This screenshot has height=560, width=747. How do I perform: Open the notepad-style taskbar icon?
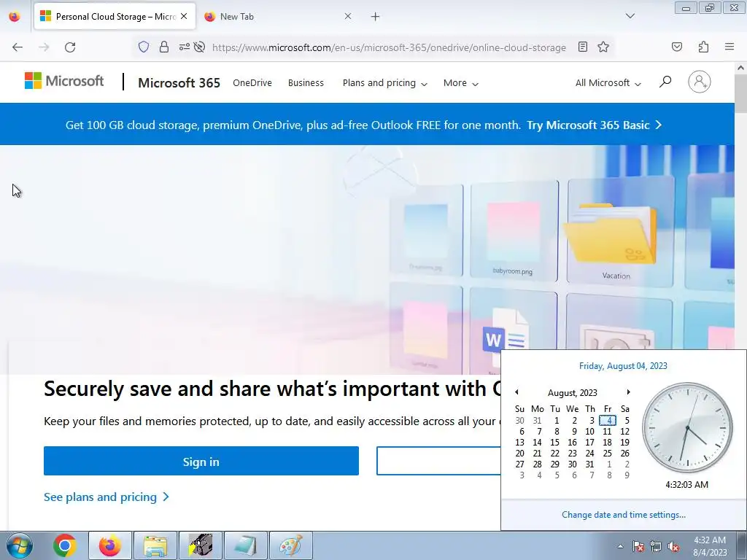(246, 545)
